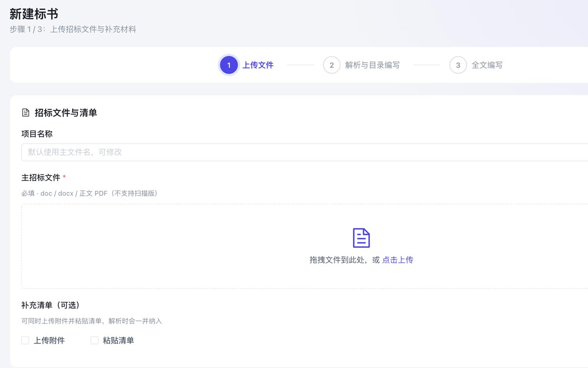Viewport: 588px width, 368px height.
Task: Click the 主招标文件 required label
Action: coord(44,177)
